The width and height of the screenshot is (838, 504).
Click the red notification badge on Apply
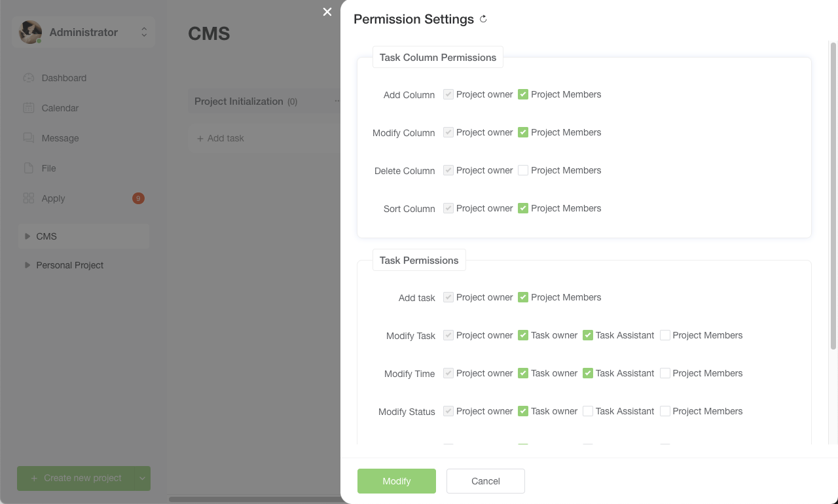point(138,198)
